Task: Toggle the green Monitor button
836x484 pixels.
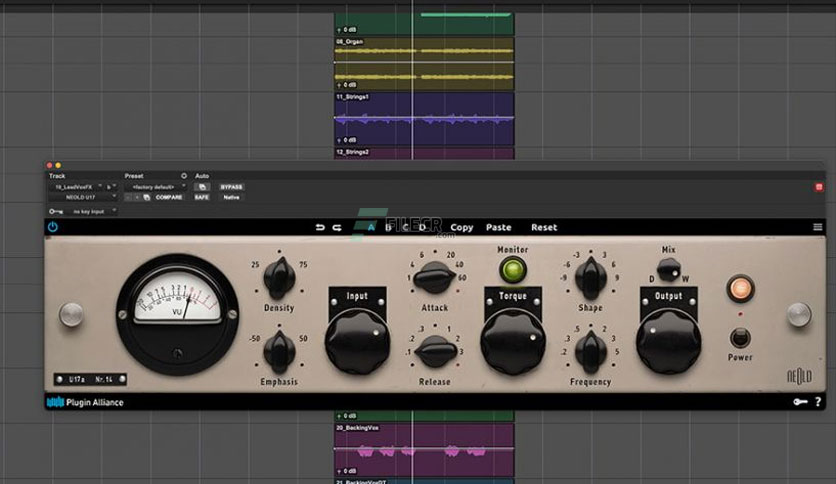Action: click(512, 270)
